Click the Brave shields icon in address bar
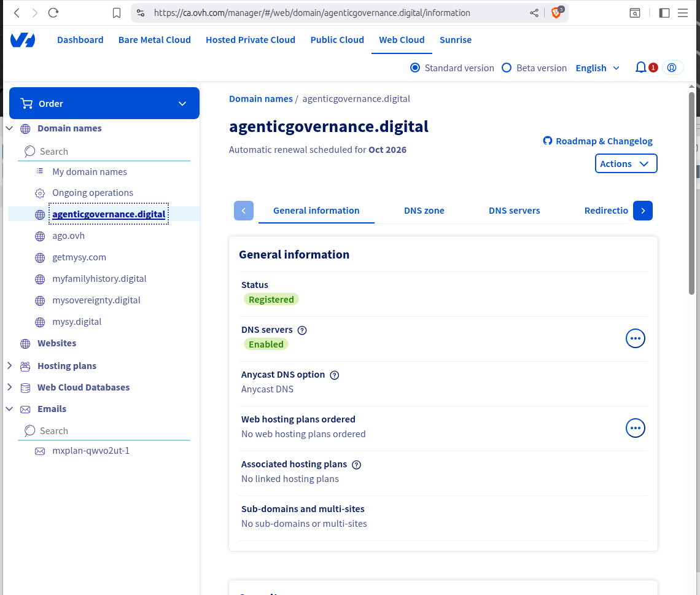 [556, 13]
